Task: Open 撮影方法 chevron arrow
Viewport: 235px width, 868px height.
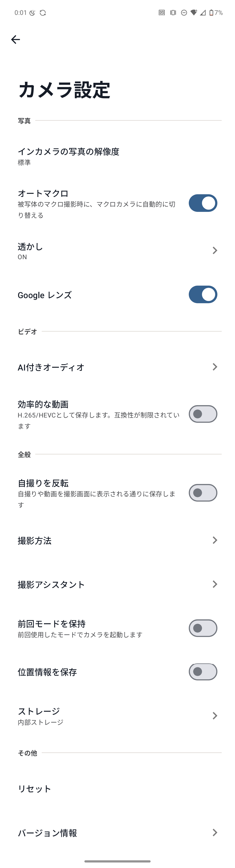Action: (215, 540)
